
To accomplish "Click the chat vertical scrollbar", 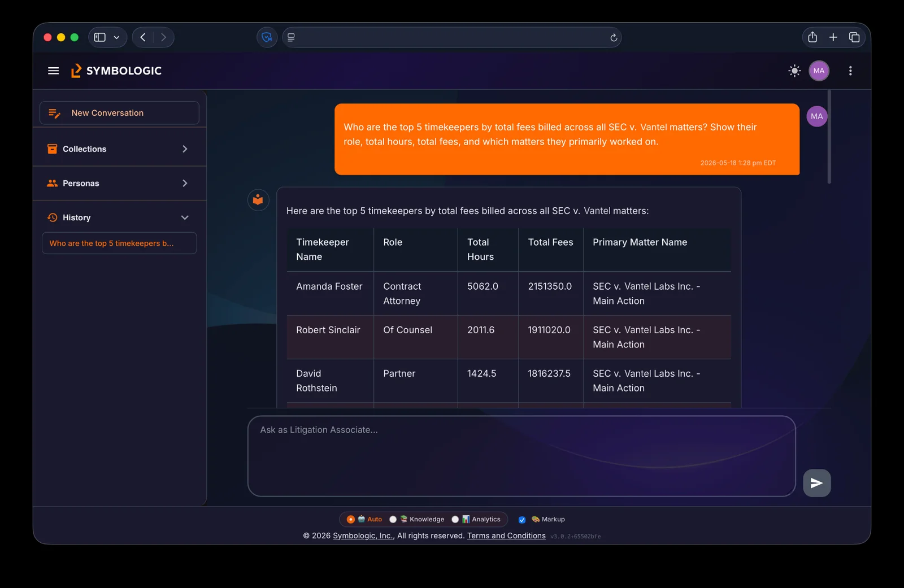I will pos(829,137).
